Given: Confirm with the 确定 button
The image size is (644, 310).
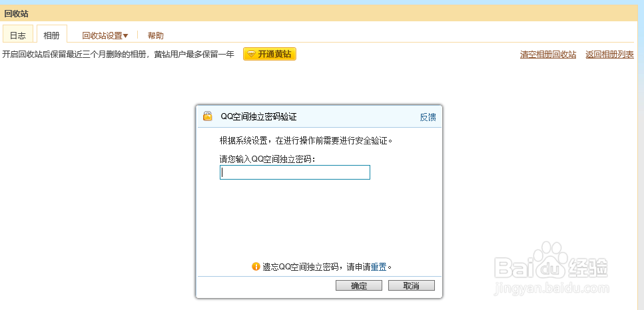Looking at the screenshot, I should click(x=359, y=286).
